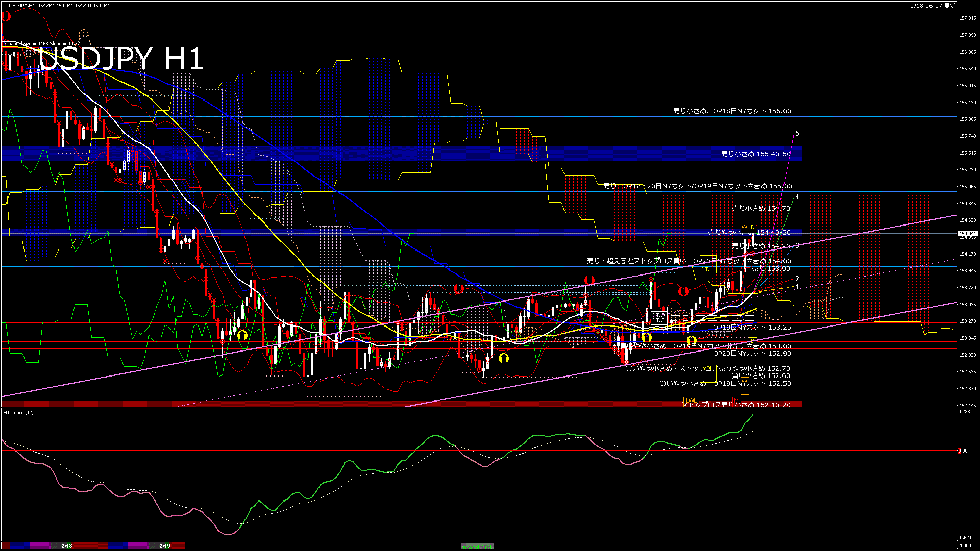Viewport: 980px width, 551px height.
Task: Click the OP19日NYカット 153.25 label
Action: pyautogui.click(x=752, y=328)
